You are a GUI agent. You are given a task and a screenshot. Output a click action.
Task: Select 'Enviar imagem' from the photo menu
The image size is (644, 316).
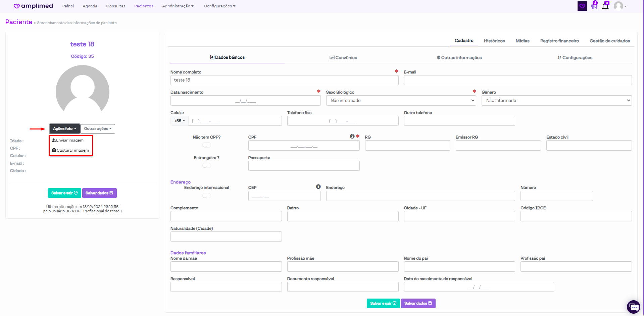[70, 140]
